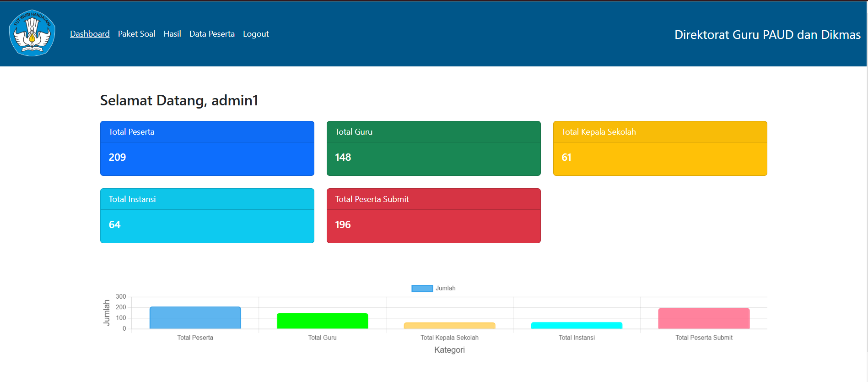Image resolution: width=868 pixels, height=382 pixels.
Task: Click the Selamat Datang, admin1 heading
Action: [x=179, y=100]
